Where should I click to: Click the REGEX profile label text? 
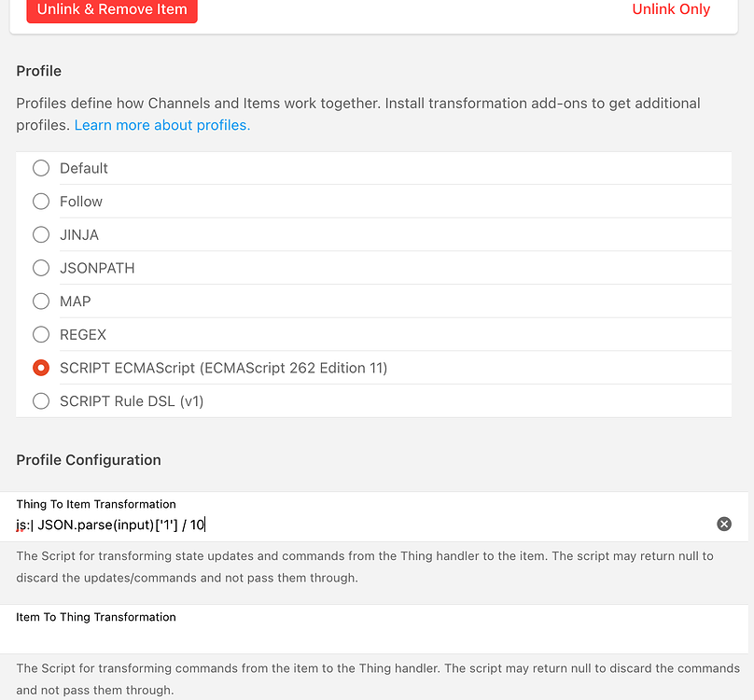83,334
